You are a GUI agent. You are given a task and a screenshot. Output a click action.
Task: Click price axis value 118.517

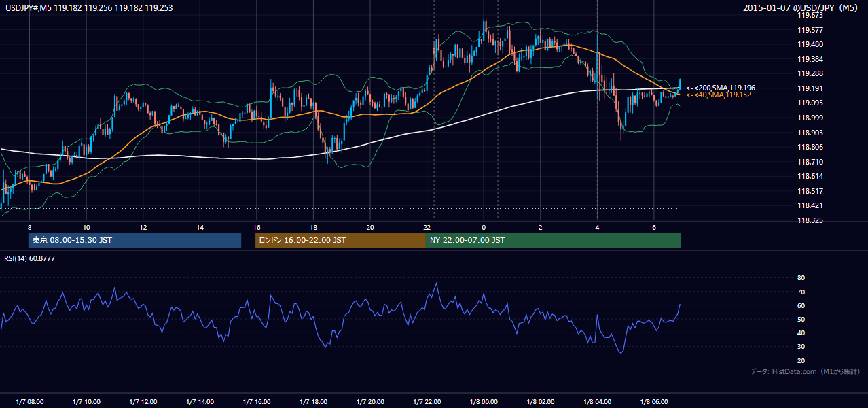pyautogui.click(x=810, y=191)
